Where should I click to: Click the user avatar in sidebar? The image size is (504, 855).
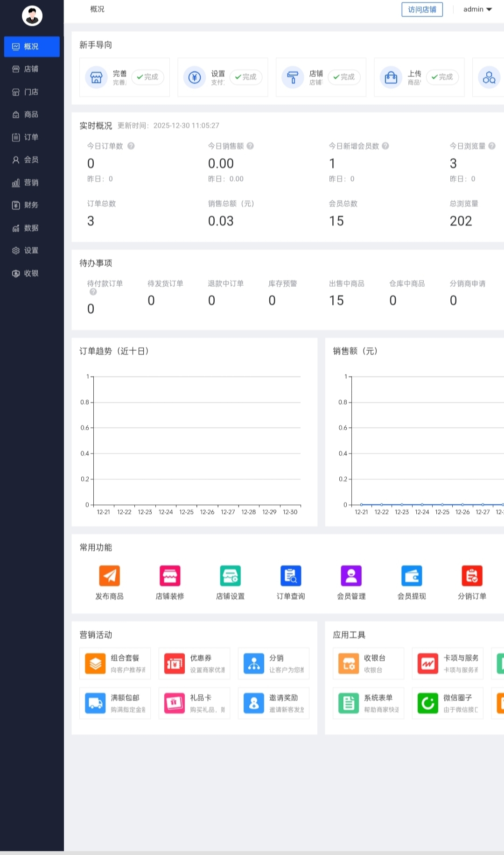coord(32,16)
